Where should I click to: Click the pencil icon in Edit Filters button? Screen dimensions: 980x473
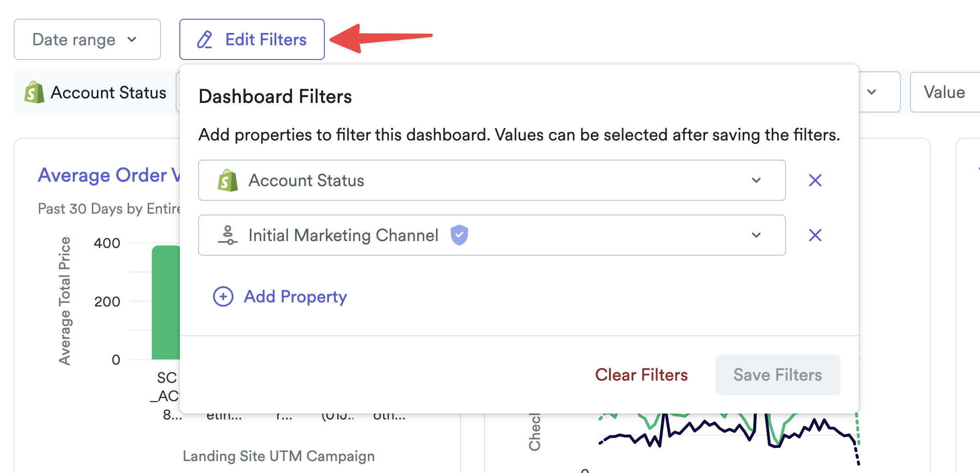pos(205,39)
